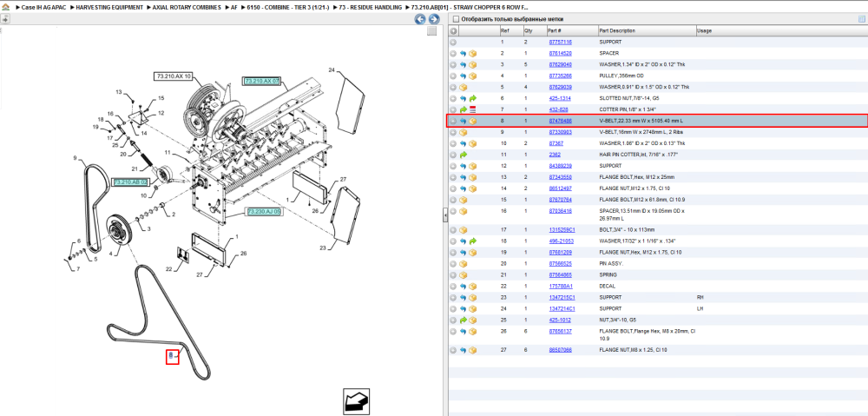Screen dimensions: 868x416
Task: Toggle the selection circle for DECAL row
Action: pos(453,286)
